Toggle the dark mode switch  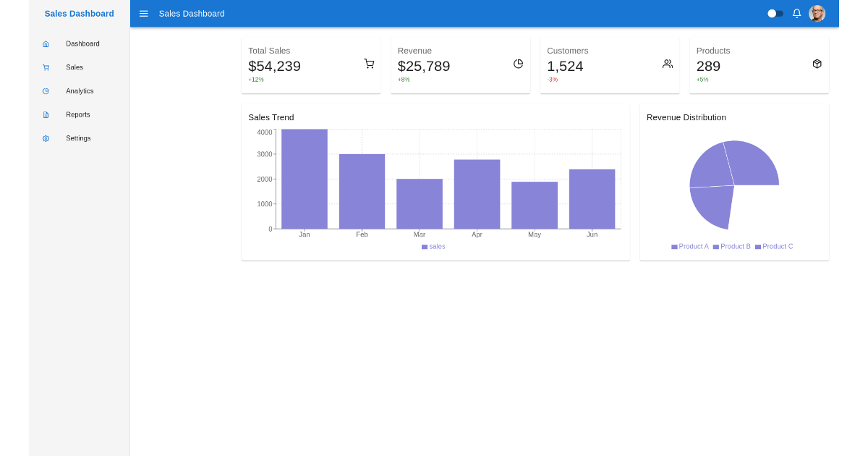[x=775, y=14]
